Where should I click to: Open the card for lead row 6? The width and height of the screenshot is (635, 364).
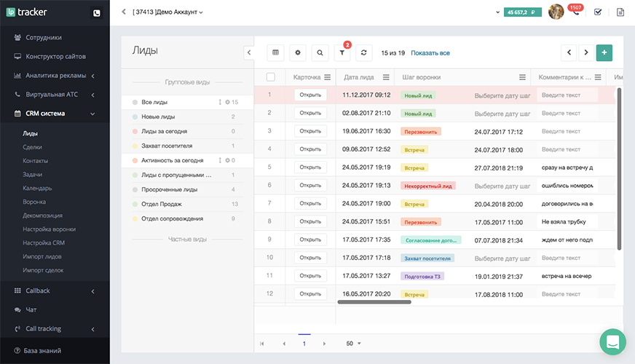tap(310, 185)
